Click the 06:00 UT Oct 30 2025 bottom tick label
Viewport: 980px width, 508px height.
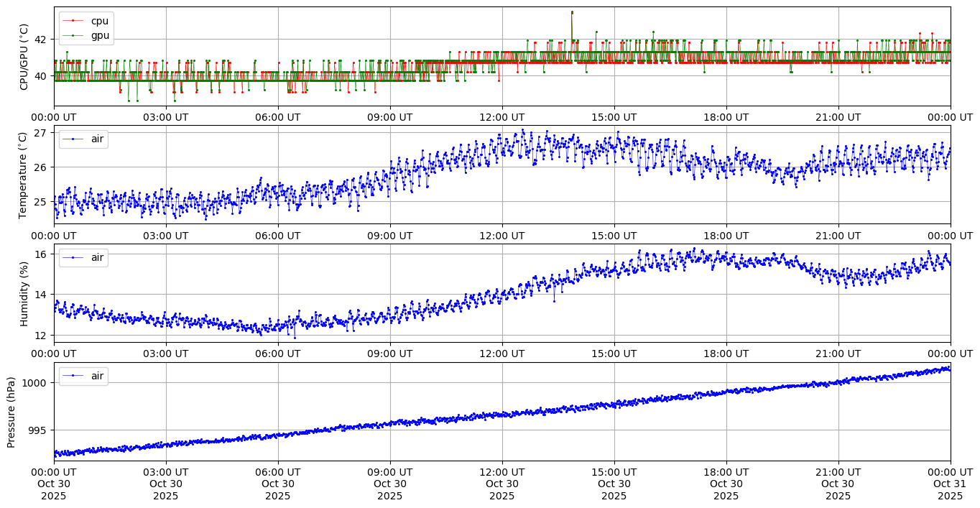(x=277, y=484)
